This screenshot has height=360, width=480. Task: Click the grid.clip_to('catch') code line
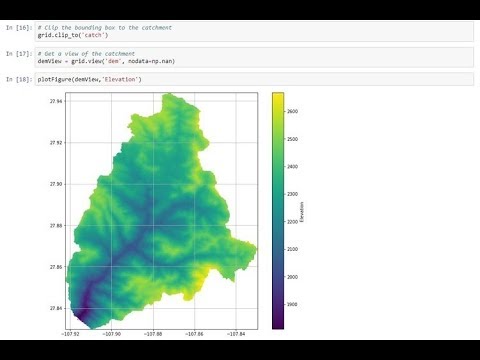[x=73, y=35]
